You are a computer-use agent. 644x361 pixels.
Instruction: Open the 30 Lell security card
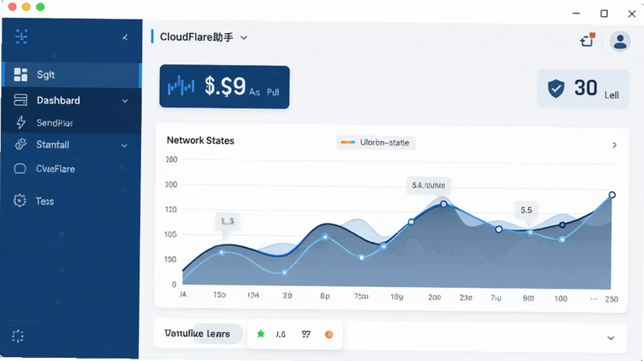coord(583,88)
